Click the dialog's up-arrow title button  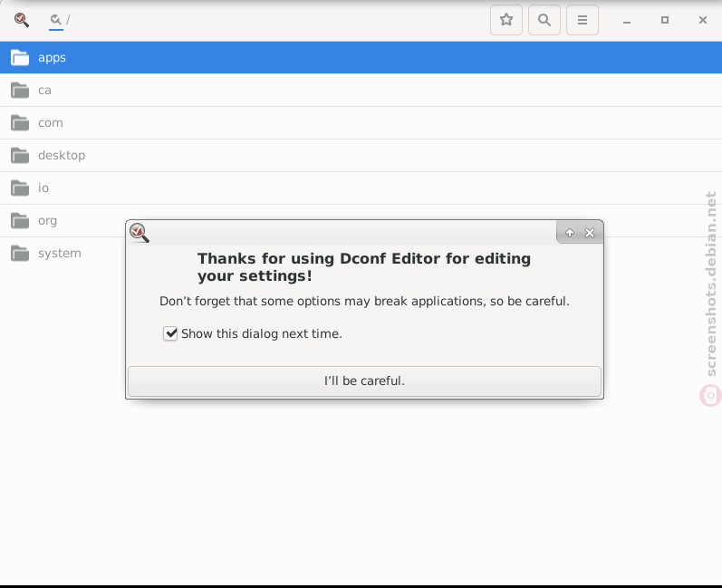click(570, 233)
